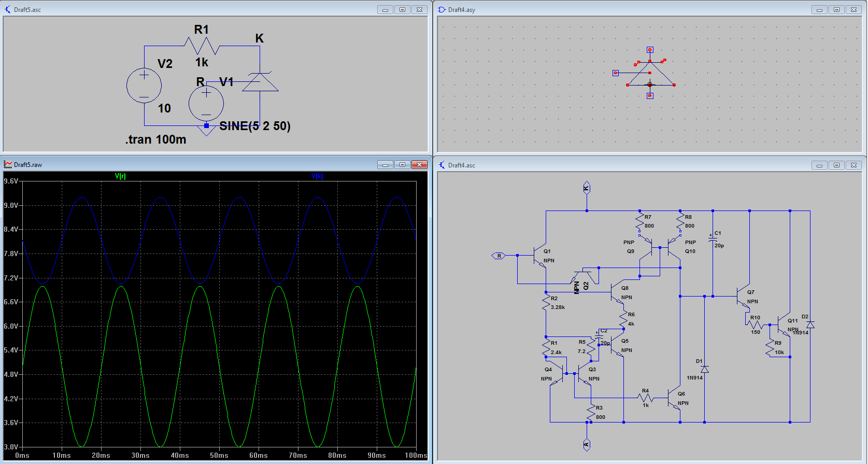Viewport: 868px width, 464px height.
Task: Select transistor Q1 in Draft4.asc
Action: pyautogui.click(x=539, y=256)
